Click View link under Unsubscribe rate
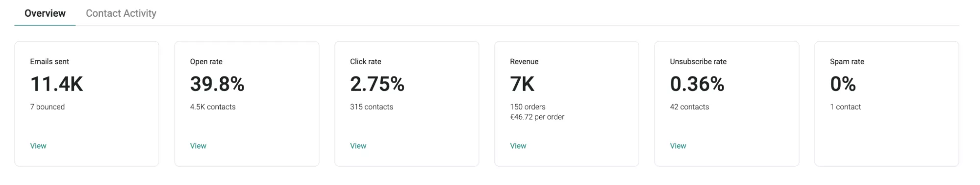Screen dimensions: 980x185 click(678, 146)
